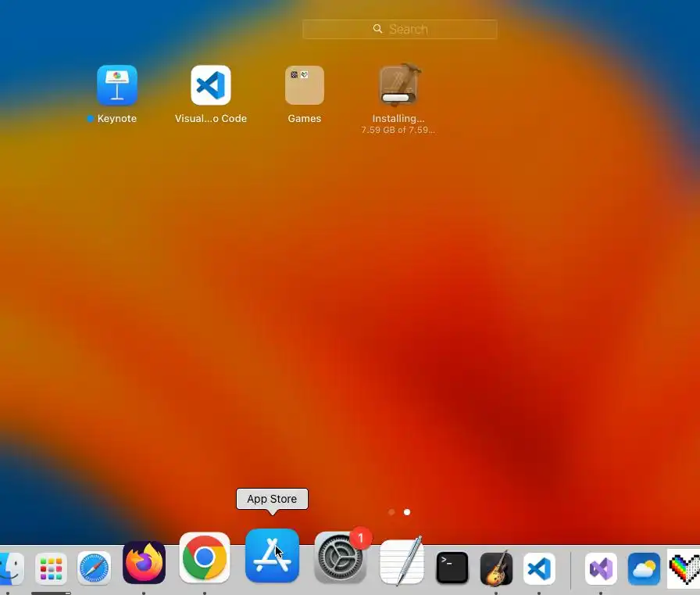The height and width of the screenshot is (595, 700).
Task: Select the second Launchpad page dot
Action: pos(407,512)
